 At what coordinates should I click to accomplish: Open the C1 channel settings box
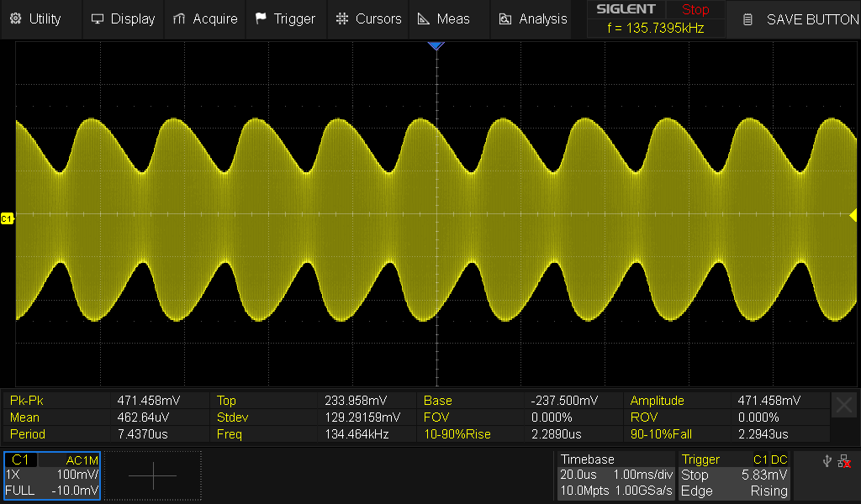click(52, 475)
